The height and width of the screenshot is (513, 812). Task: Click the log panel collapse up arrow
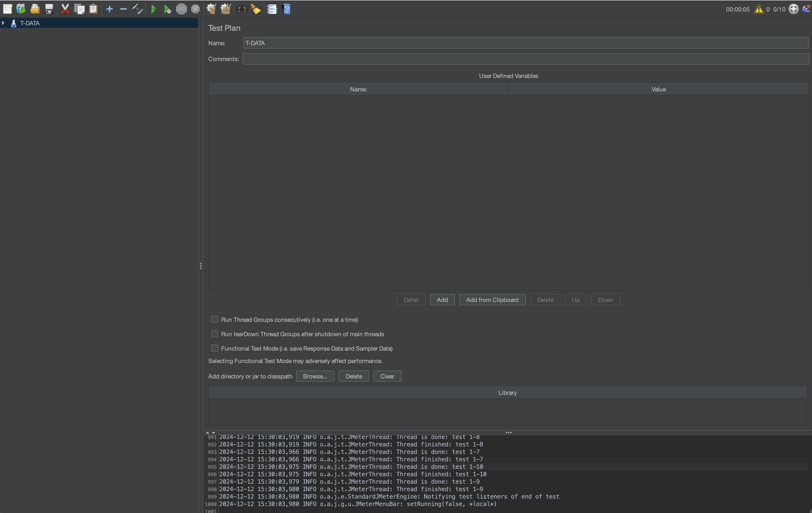(x=207, y=432)
